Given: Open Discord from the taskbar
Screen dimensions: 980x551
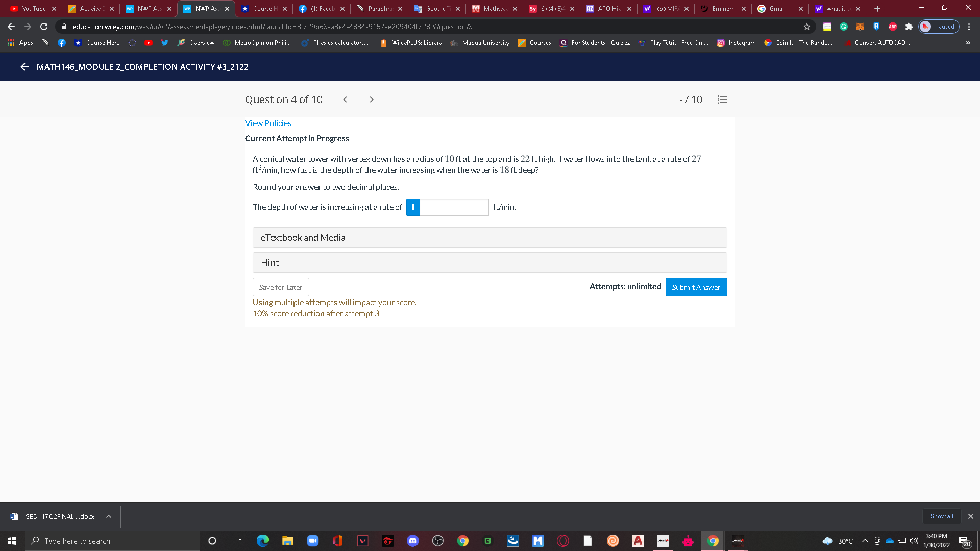Looking at the screenshot, I should [413, 541].
